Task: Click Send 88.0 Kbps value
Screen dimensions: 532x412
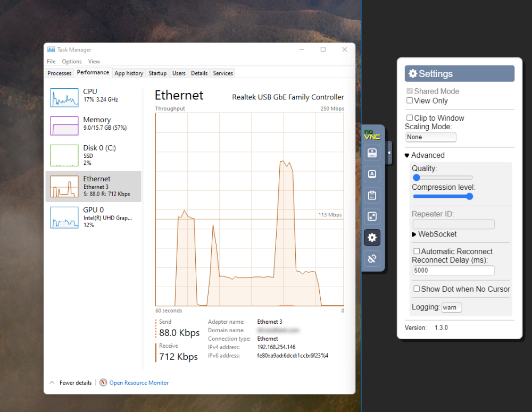Action: click(179, 333)
